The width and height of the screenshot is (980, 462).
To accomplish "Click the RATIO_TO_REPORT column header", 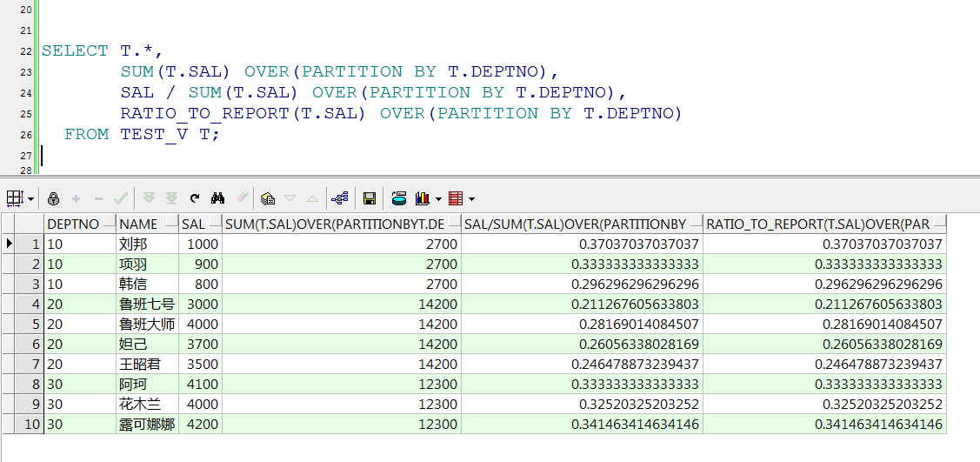I will [x=825, y=224].
